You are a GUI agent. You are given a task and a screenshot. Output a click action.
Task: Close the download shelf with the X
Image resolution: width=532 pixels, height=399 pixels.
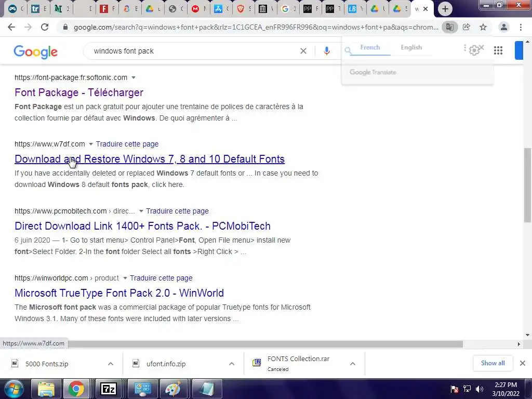523,363
